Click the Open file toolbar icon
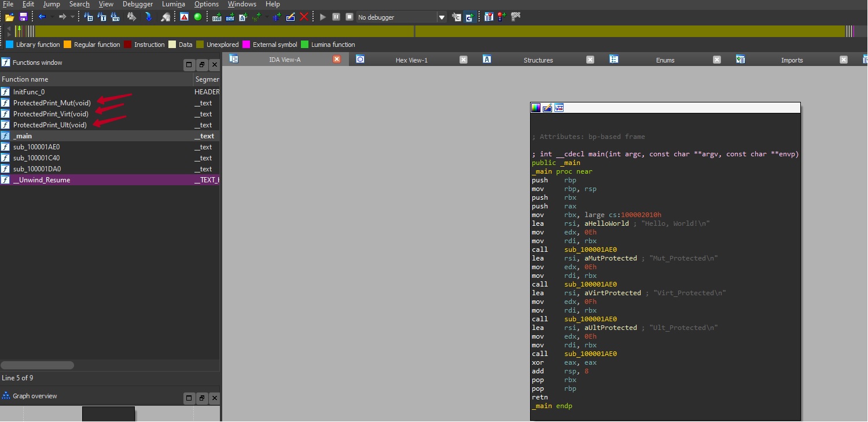868x422 pixels. click(9, 17)
